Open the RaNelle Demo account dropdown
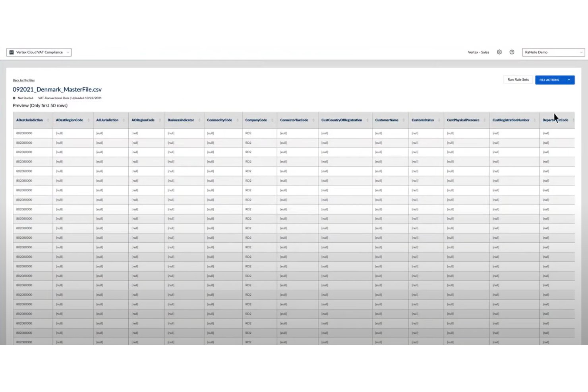The image size is (588, 392). [x=553, y=52]
